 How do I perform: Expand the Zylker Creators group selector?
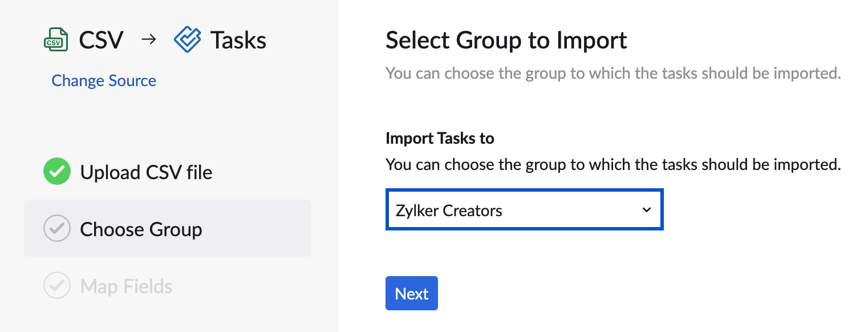524,209
